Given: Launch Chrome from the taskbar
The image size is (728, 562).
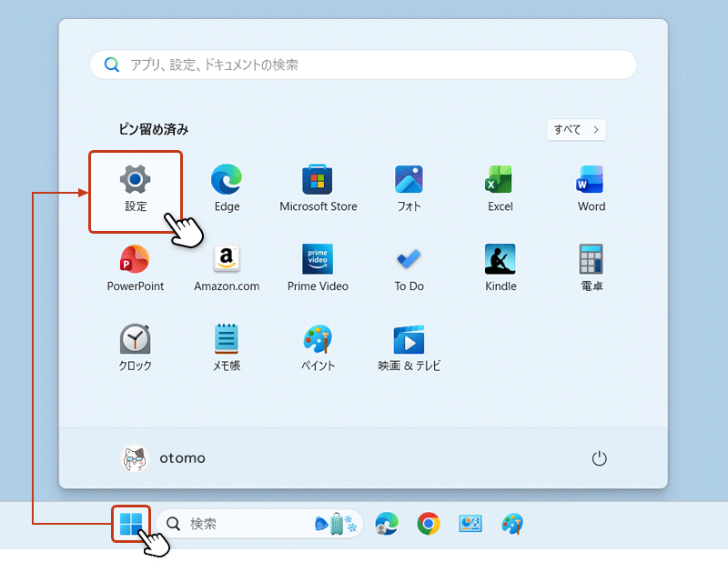Looking at the screenshot, I should 428,524.
